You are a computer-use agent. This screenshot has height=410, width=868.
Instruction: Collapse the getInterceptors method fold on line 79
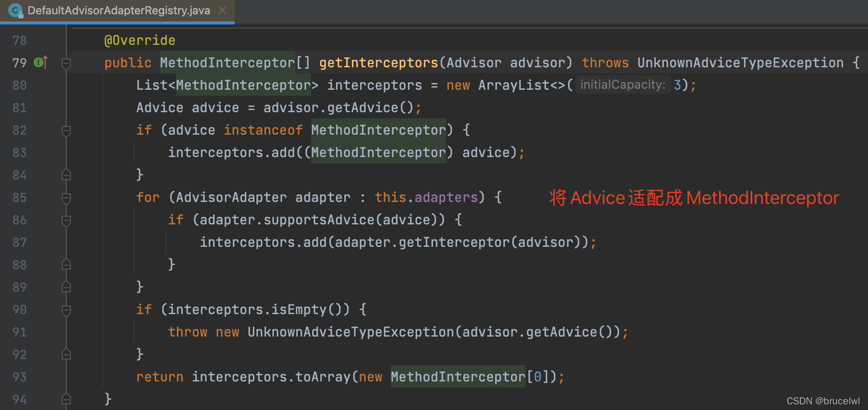click(66, 63)
